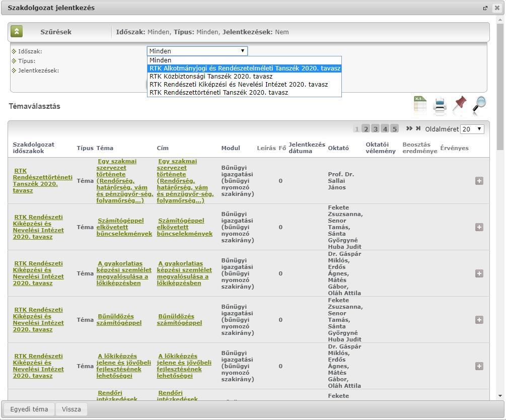
Task: Choose RTK Közbiztonsági Tanszék 2020. tavasz option
Action: tap(244, 77)
